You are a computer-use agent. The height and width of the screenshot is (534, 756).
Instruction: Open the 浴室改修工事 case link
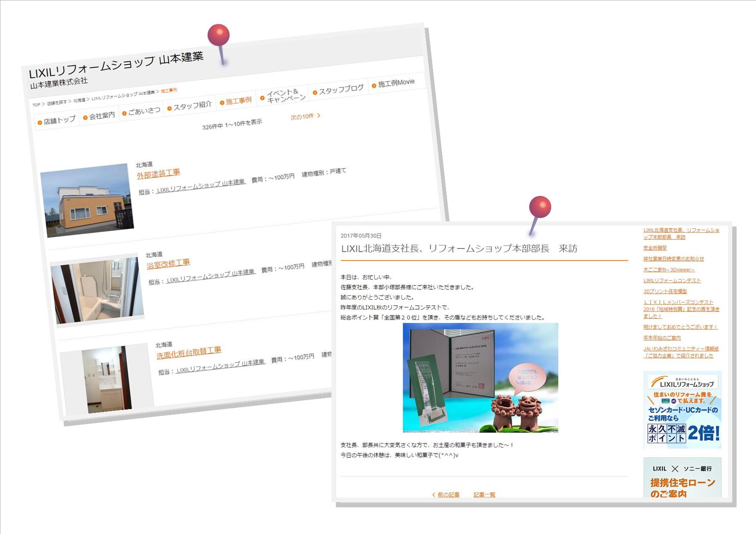168,264
